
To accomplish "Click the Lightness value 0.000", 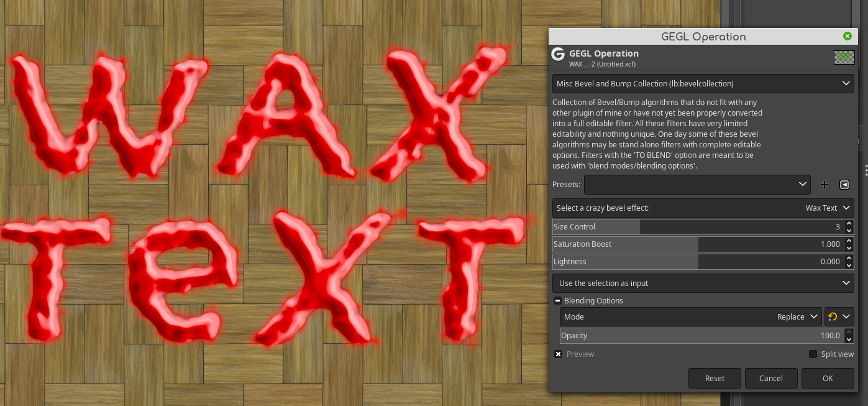I will click(830, 262).
